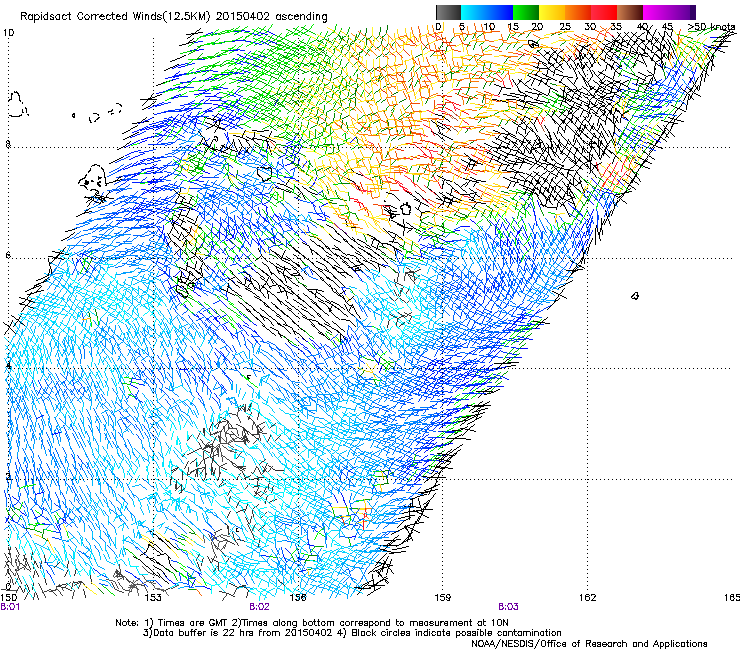
Task: Click the longitude label '159' on bottom axis
Action: pos(442,597)
